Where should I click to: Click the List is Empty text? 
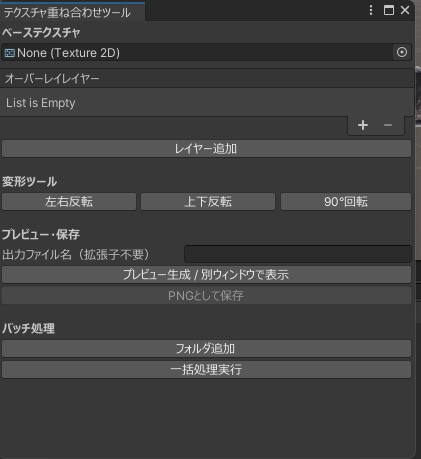tap(41, 103)
